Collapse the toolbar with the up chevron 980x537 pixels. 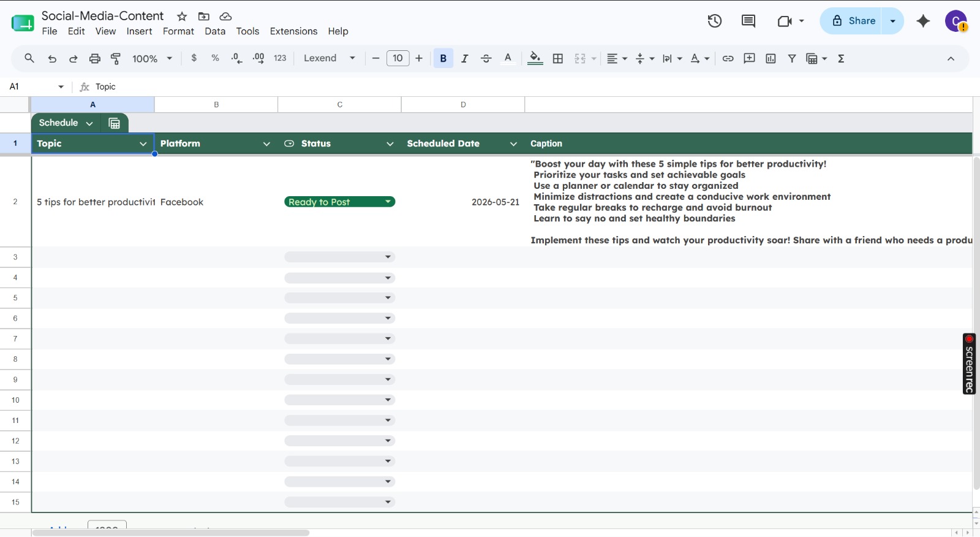coord(951,59)
